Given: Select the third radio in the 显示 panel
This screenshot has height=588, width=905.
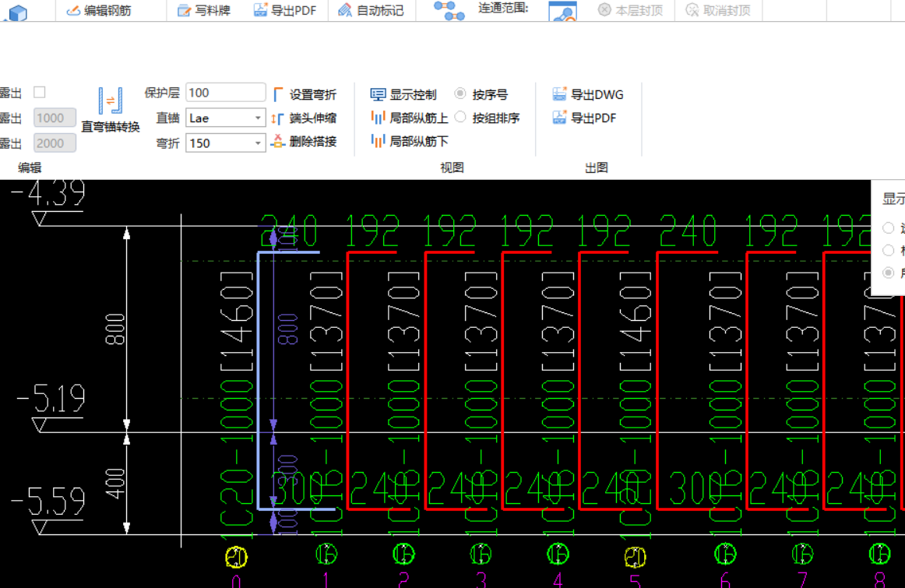Looking at the screenshot, I should click(x=889, y=273).
